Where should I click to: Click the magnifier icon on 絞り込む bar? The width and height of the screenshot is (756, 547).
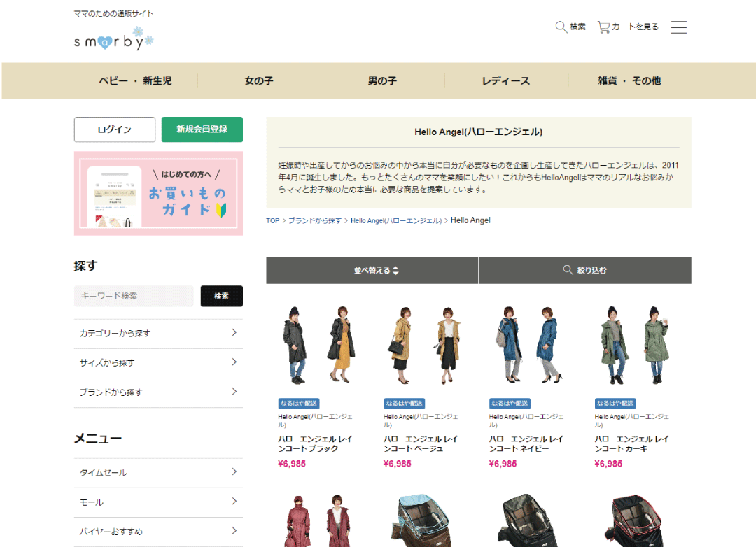568,270
